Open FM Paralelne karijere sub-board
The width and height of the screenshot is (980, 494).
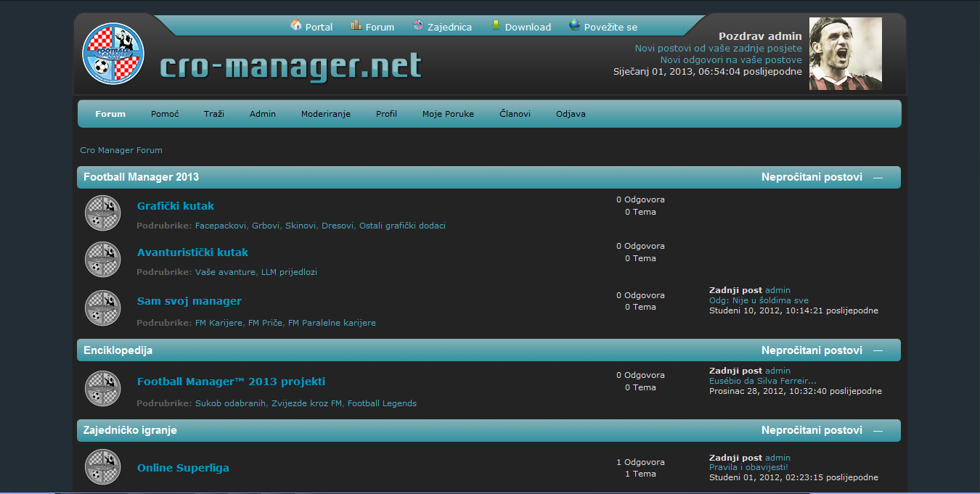coord(332,323)
